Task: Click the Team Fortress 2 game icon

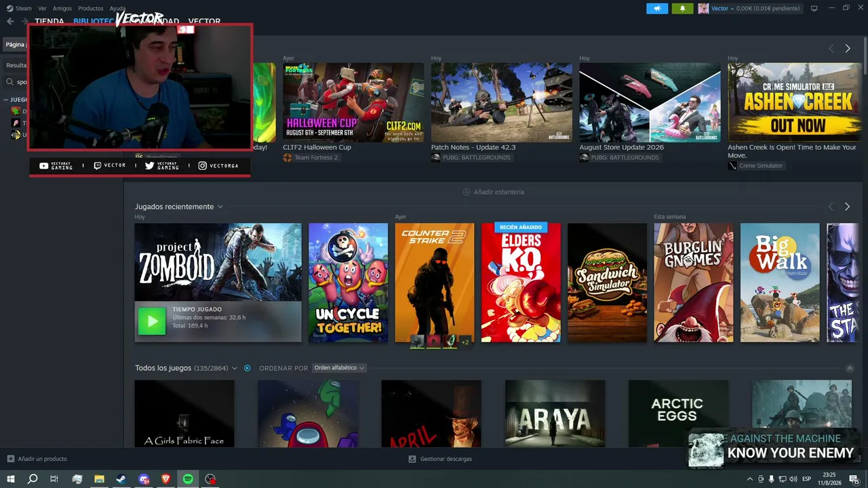Action: tap(288, 158)
